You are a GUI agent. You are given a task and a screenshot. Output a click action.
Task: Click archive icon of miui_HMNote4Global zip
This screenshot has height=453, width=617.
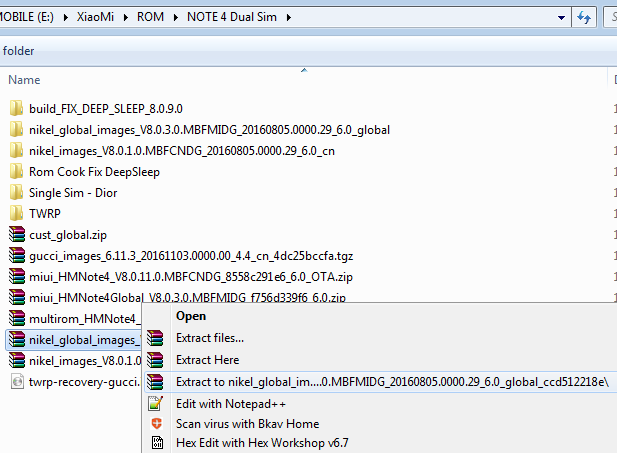pos(17,297)
